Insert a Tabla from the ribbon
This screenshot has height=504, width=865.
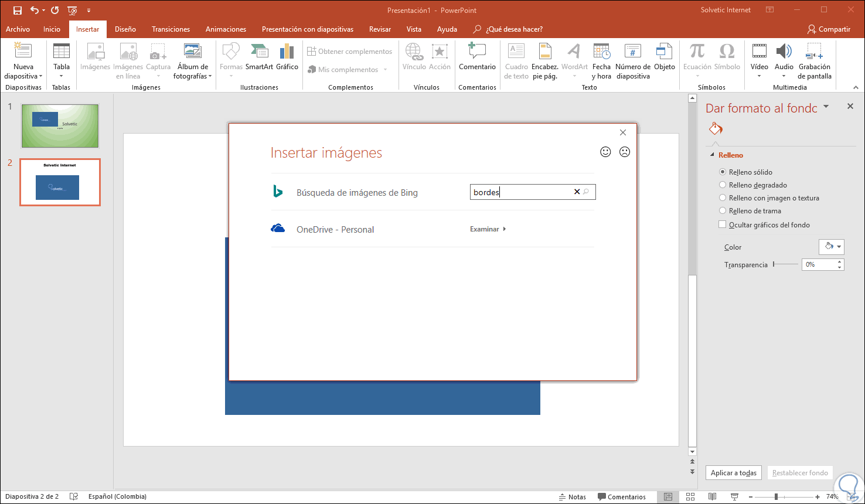point(62,61)
